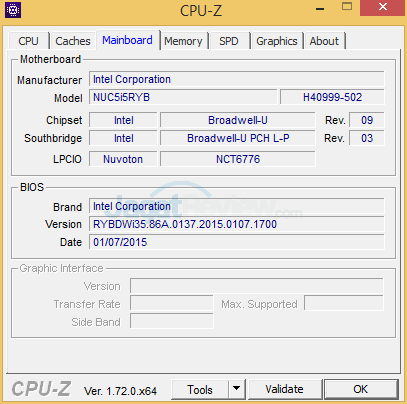Maximize the CPU-Z window
The height and width of the screenshot is (404, 407).
point(347,7)
